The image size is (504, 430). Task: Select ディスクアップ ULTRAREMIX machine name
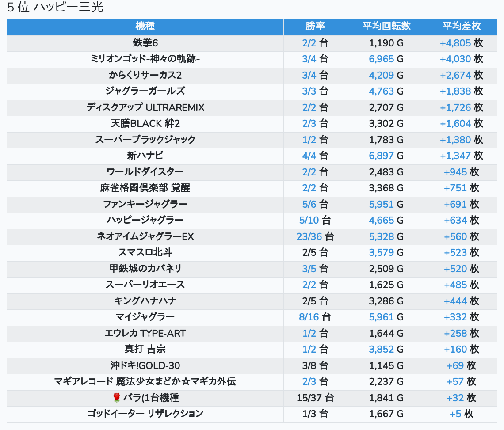pos(145,107)
